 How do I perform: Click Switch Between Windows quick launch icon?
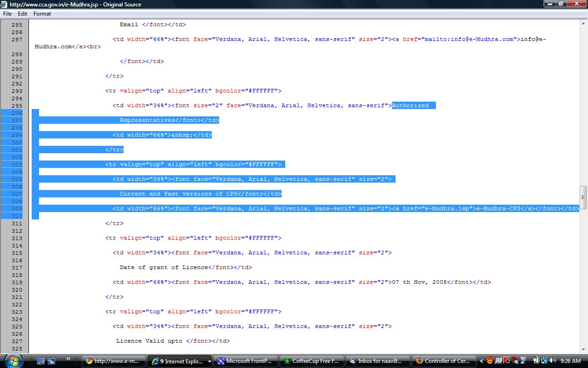[51, 362]
